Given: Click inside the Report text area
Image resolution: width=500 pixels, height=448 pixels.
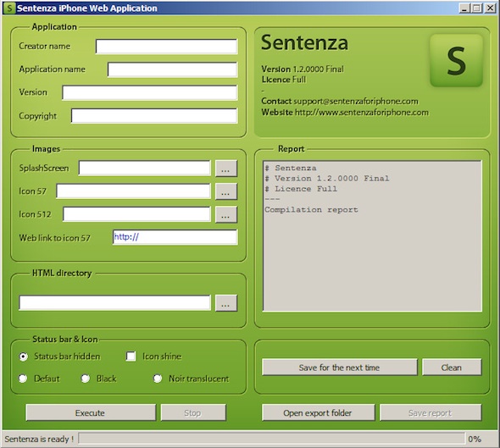Looking at the screenshot, I should pos(372,235).
